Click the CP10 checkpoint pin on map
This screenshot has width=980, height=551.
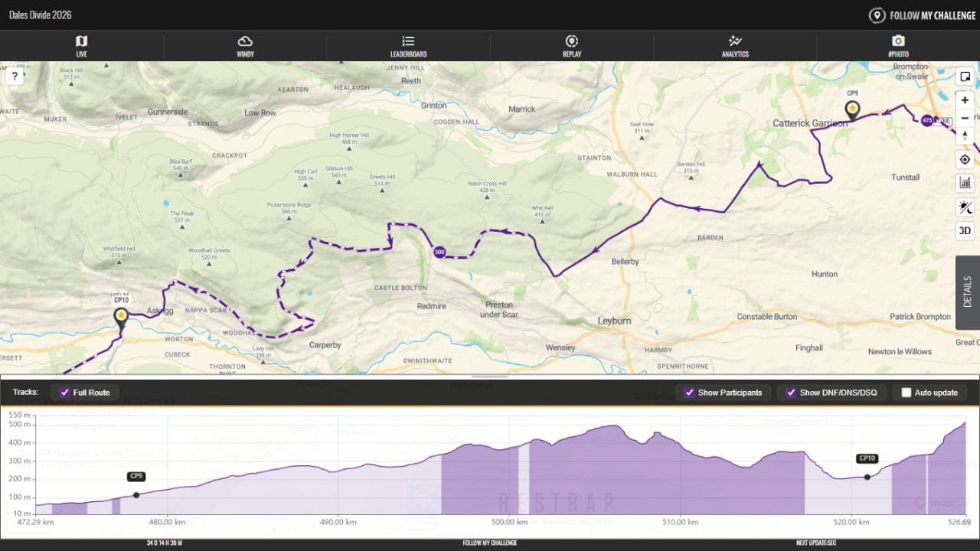coord(121,316)
